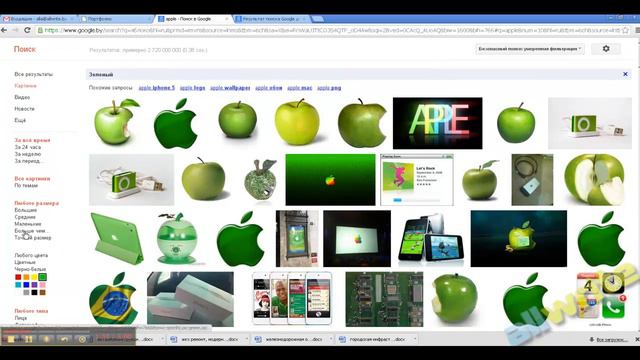Filter by Маленькие image size
The width and height of the screenshot is (640, 360).
28,224
